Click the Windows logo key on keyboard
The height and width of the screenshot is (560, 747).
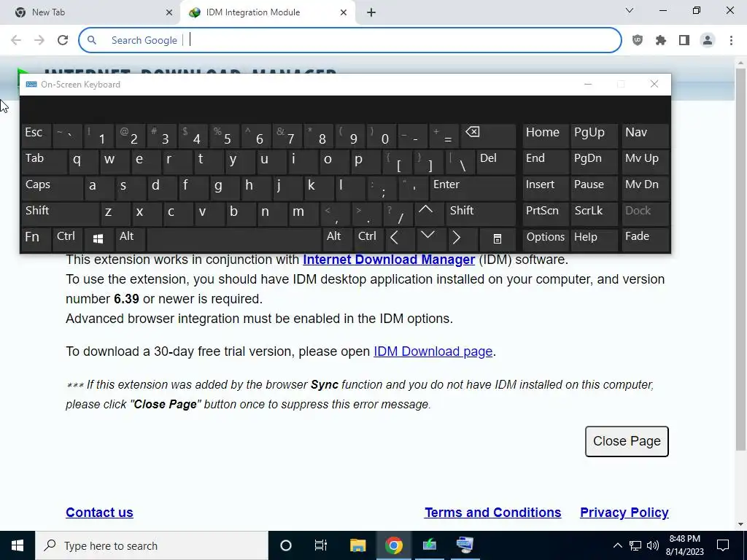point(98,239)
